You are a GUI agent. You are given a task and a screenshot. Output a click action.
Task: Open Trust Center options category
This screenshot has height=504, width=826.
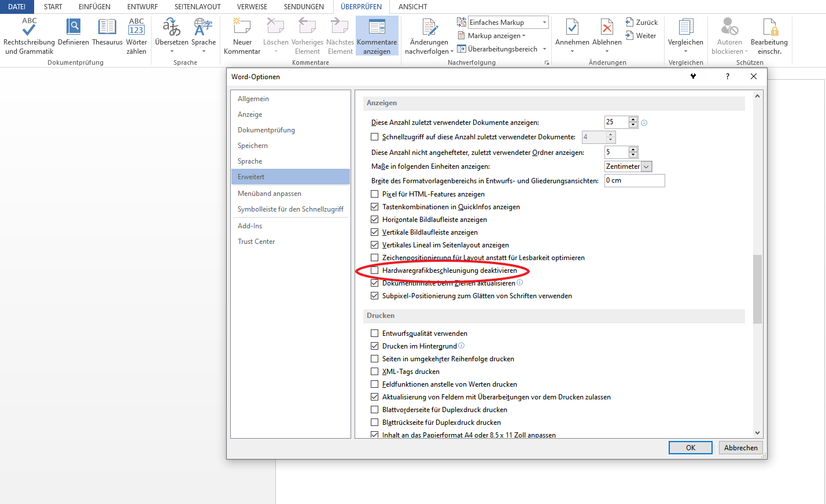[x=290, y=242]
